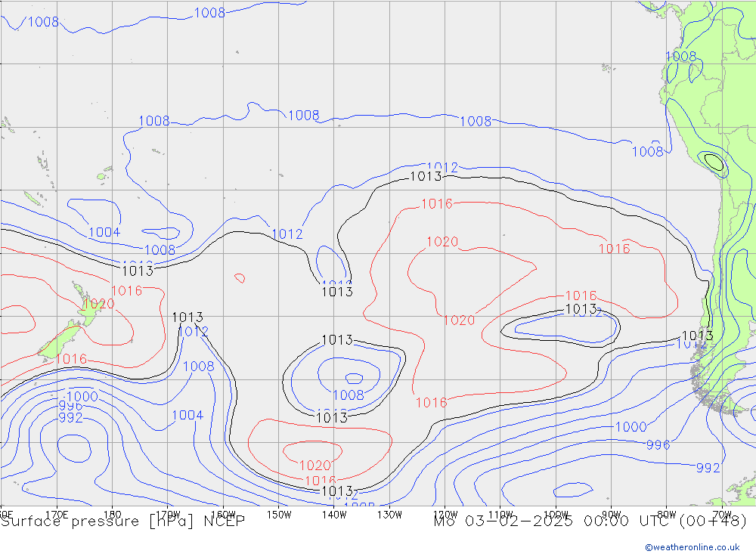Click the red 1016 label directly above the black 1013 near 100W
The image size is (756, 554).
coord(581,296)
